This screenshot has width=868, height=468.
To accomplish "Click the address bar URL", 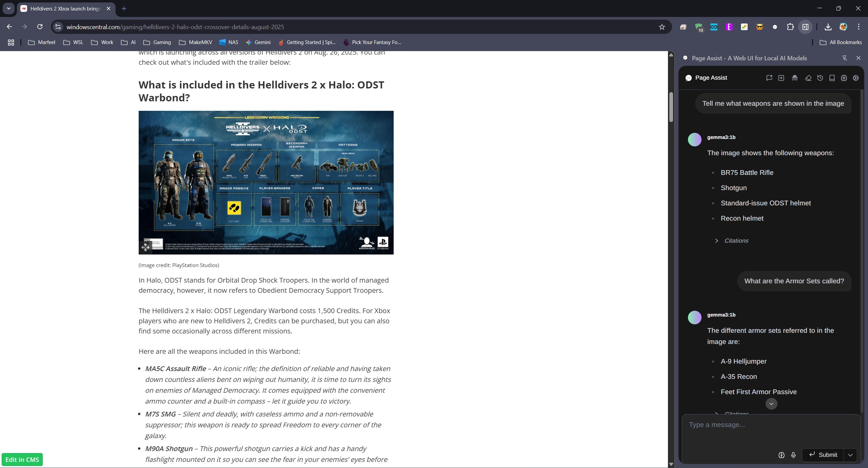I will pos(175,27).
